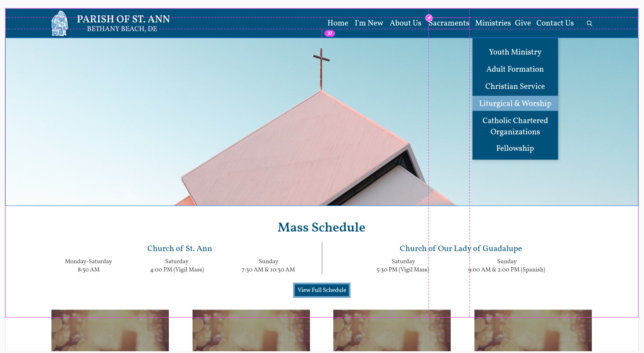Click the pink 27 badge under navigation

[x=329, y=33]
